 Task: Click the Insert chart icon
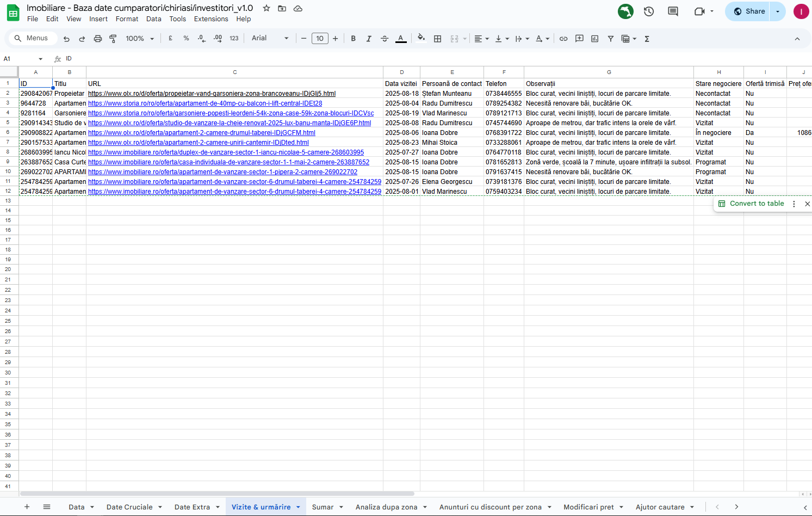click(594, 39)
